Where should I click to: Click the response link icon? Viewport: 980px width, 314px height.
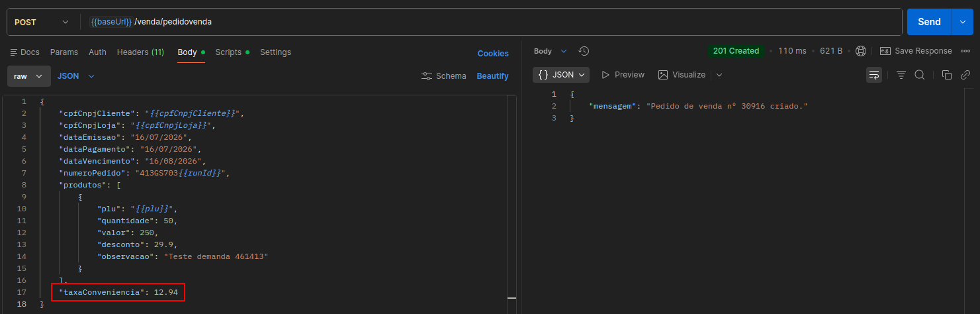pyautogui.click(x=965, y=75)
